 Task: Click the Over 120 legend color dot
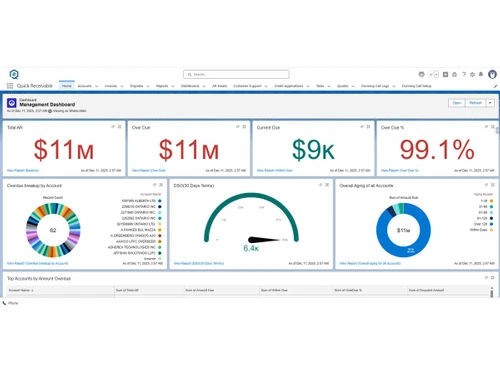tap(491, 224)
